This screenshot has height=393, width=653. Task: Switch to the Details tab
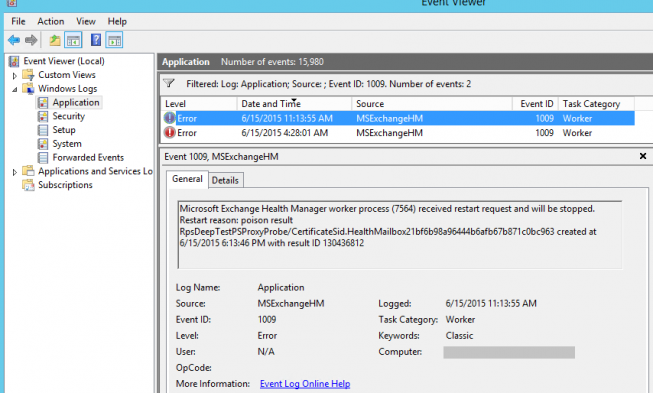(225, 180)
